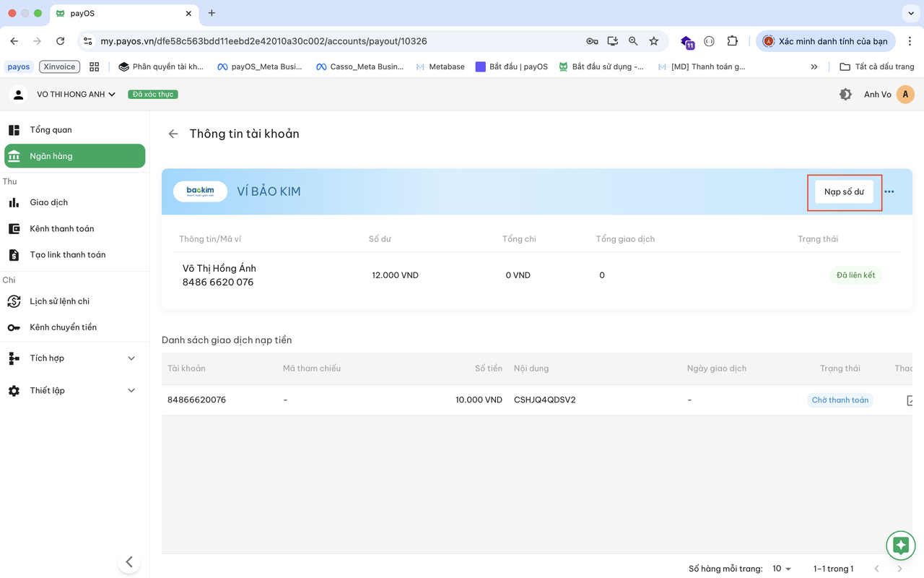Open the green sparkle assistant button

900,545
